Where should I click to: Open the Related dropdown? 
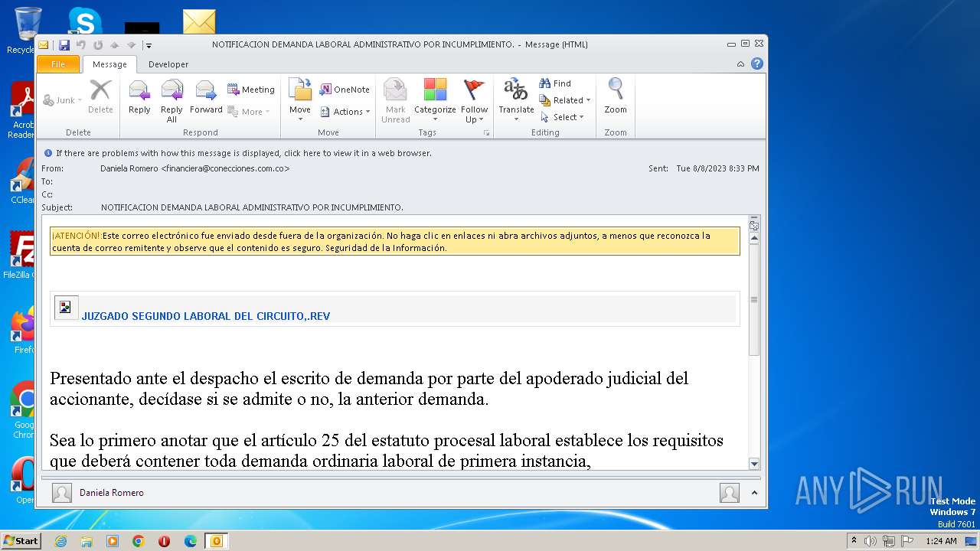pos(565,100)
